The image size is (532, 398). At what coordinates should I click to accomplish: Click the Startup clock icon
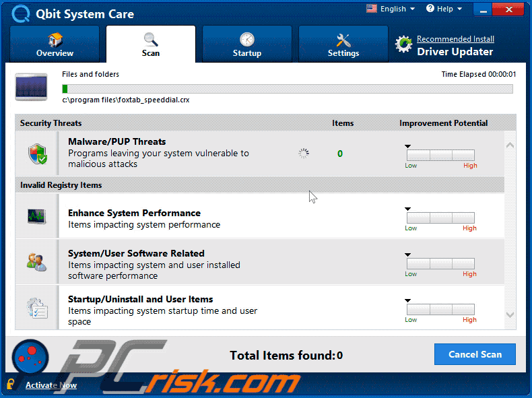247,39
